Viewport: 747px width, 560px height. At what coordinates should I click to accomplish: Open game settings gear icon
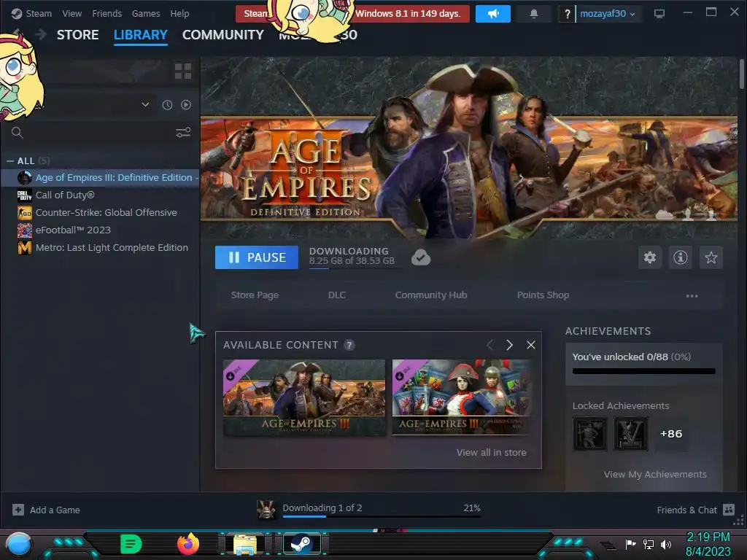pos(650,257)
